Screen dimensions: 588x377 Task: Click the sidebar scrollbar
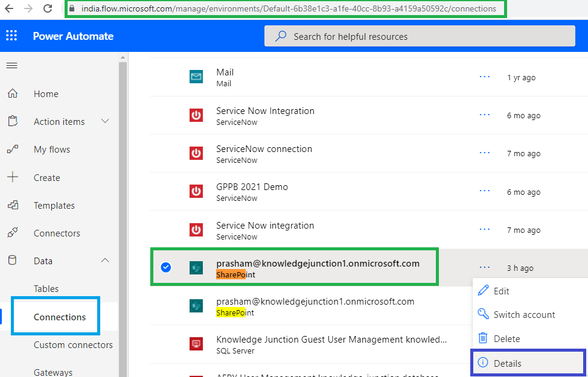coord(123,219)
